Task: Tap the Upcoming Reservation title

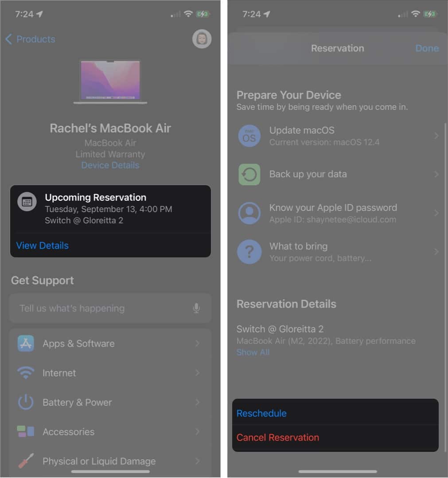Action: [95, 197]
